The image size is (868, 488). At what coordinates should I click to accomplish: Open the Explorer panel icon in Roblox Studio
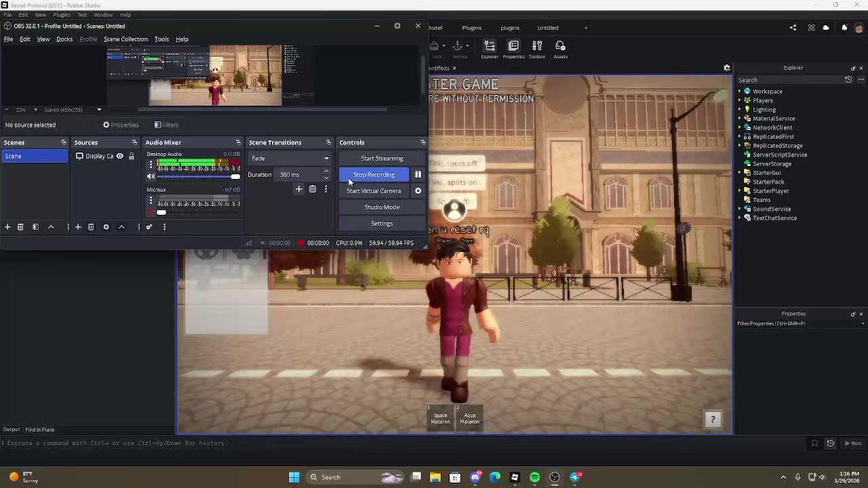tap(490, 49)
